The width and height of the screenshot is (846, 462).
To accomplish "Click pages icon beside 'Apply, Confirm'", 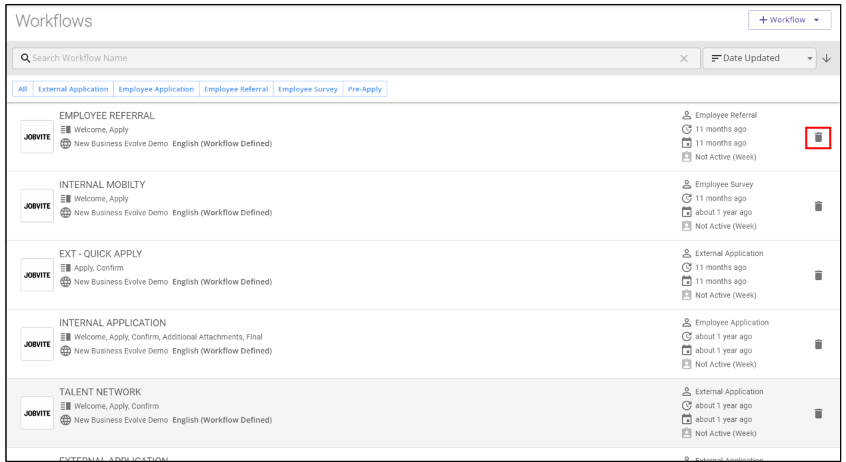I will tap(65, 268).
